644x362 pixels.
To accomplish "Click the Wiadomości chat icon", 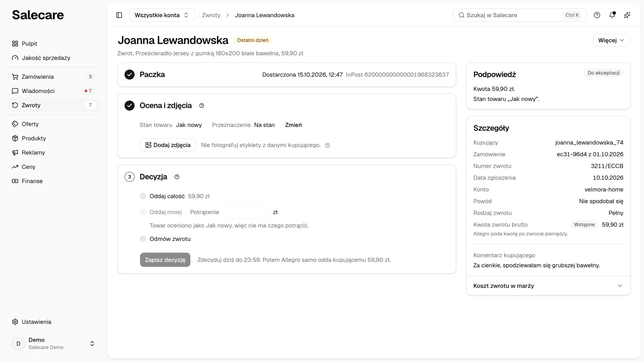I will tap(15, 91).
